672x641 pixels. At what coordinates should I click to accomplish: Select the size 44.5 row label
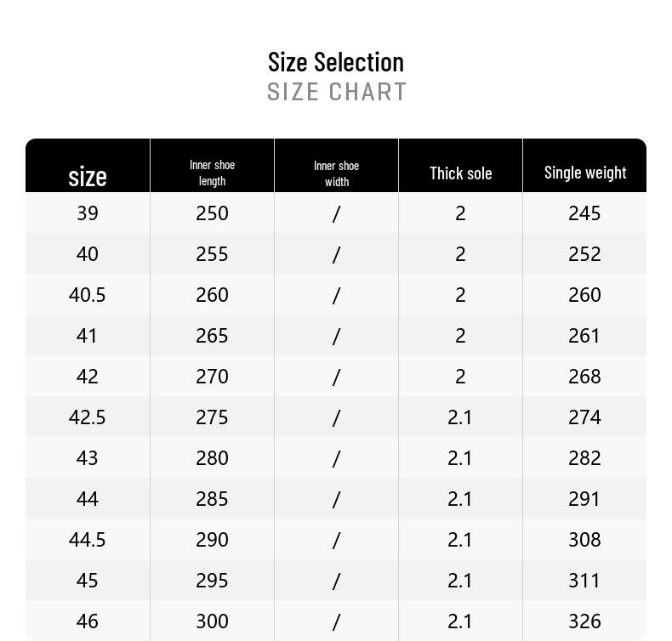point(88,540)
